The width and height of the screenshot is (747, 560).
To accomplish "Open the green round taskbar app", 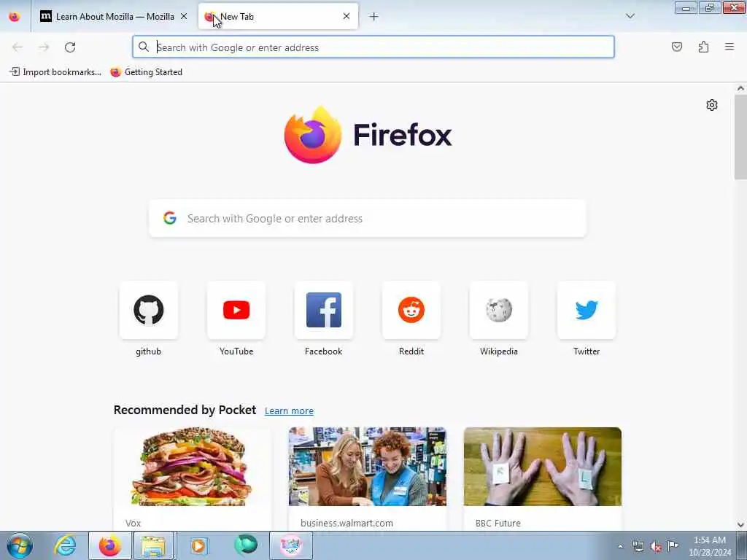I will tap(245, 545).
